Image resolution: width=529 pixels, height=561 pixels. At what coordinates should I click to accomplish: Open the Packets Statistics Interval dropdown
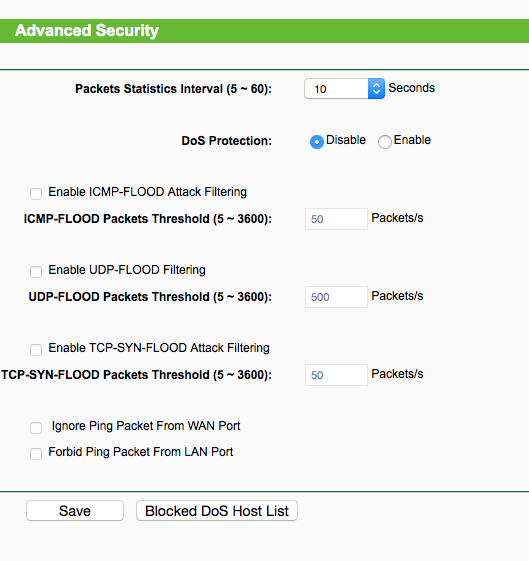pyautogui.click(x=344, y=89)
